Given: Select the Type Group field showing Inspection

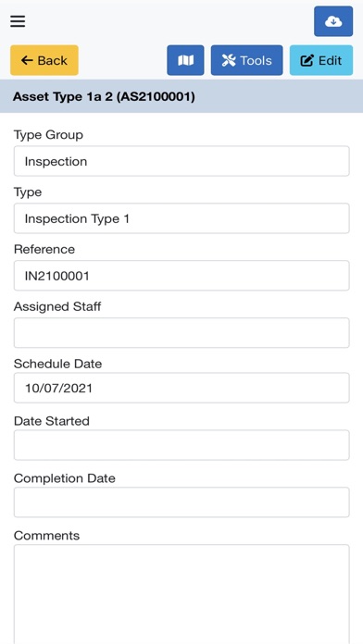Looking at the screenshot, I should [x=181, y=161].
